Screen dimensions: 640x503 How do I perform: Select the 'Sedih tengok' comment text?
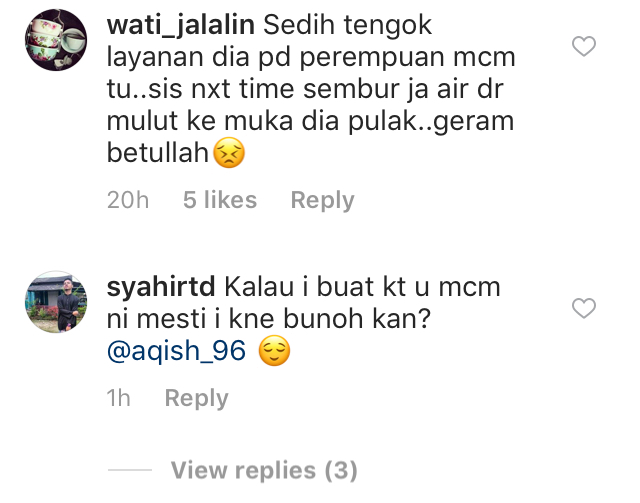pos(347,26)
